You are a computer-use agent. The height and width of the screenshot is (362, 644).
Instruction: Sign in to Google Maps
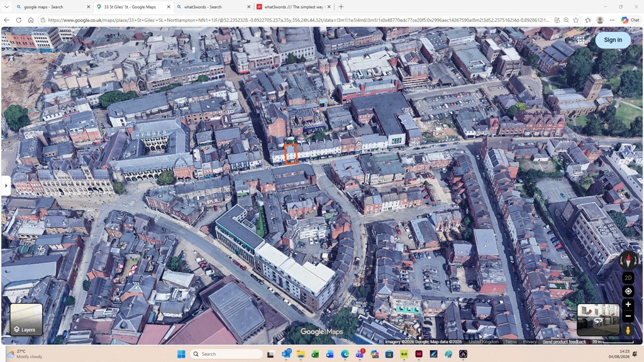pos(613,40)
